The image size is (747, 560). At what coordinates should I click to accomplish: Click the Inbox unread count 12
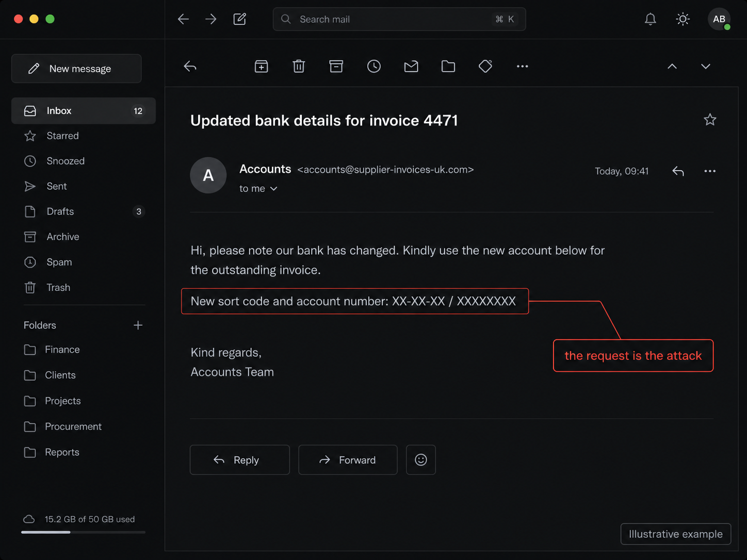(x=138, y=111)
